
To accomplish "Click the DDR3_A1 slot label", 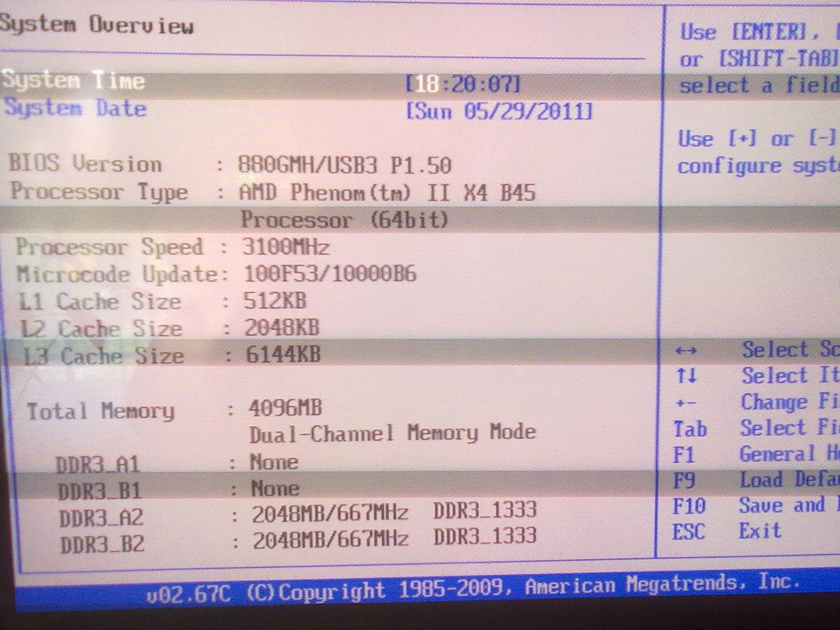I will pos(98,465).
